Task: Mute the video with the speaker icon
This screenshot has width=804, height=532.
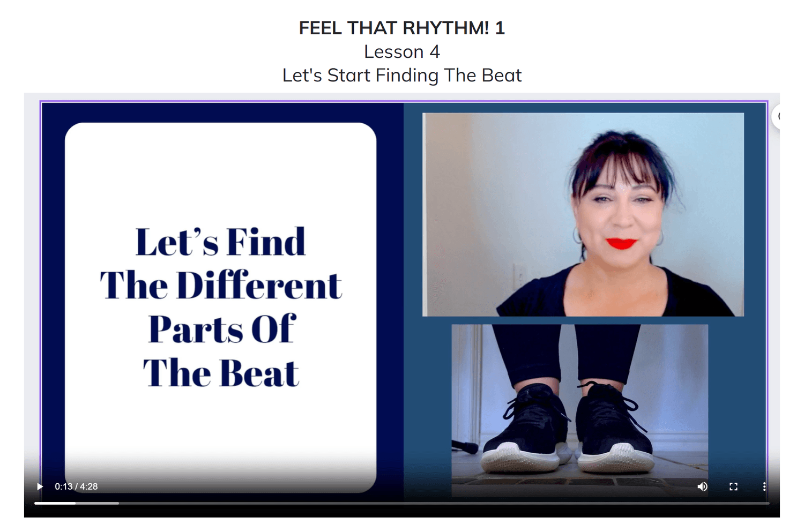Action: pos(702,486)
